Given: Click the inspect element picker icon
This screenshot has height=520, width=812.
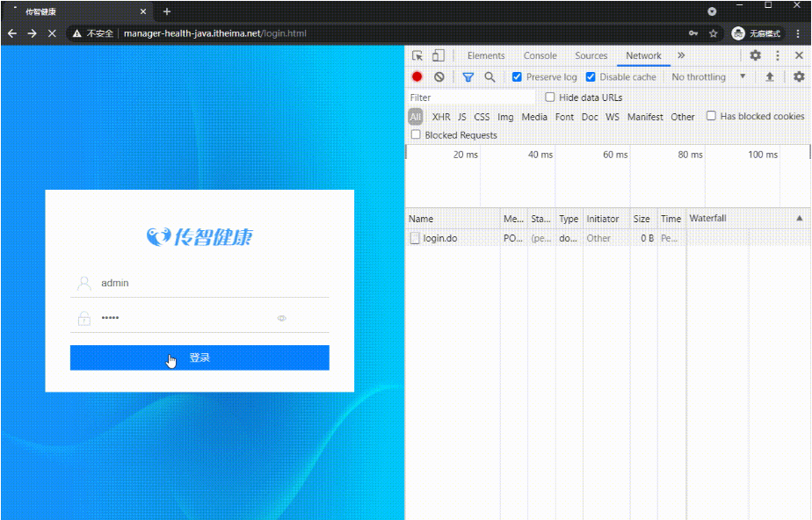Looking at the screenshot, I should click(417, 55).
